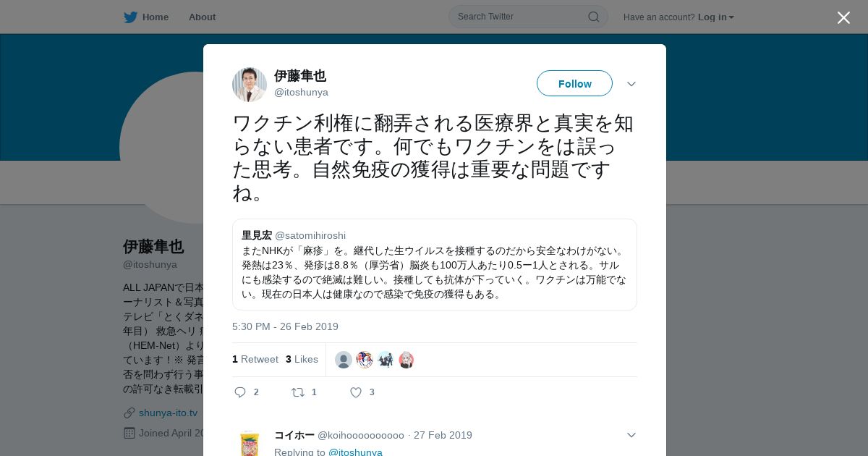
Task: Open 伊藤隼也 profile avatar in tweet
Action: click(x=250, y=85)
